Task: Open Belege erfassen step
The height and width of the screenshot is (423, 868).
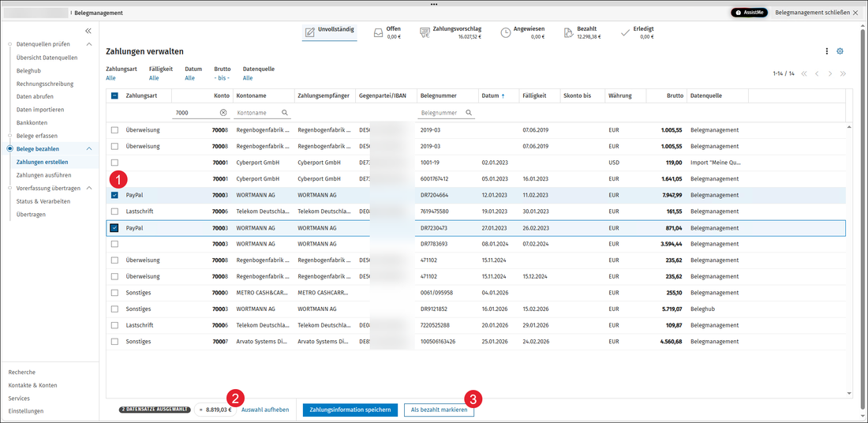Action: [37, 136]
